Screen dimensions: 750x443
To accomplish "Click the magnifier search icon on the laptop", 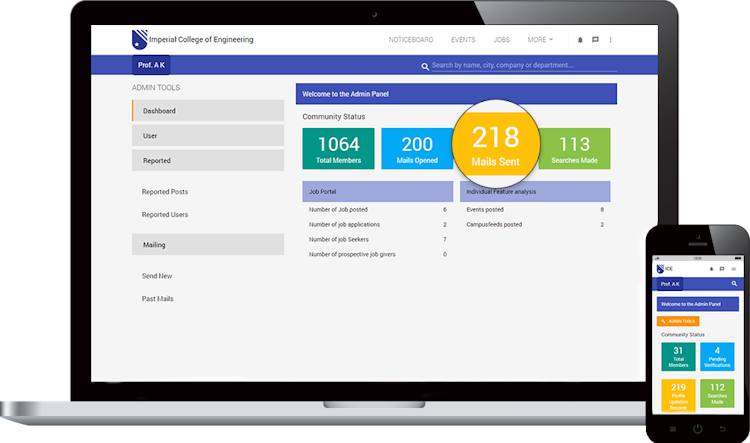I will [425, 66].
